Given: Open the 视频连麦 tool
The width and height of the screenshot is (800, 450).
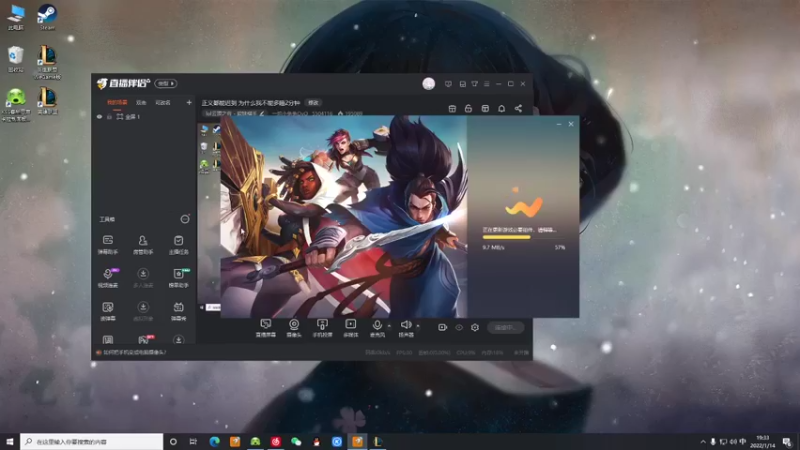Looking at the screenshot, I should pyautogui.click(x=108, y=278).
